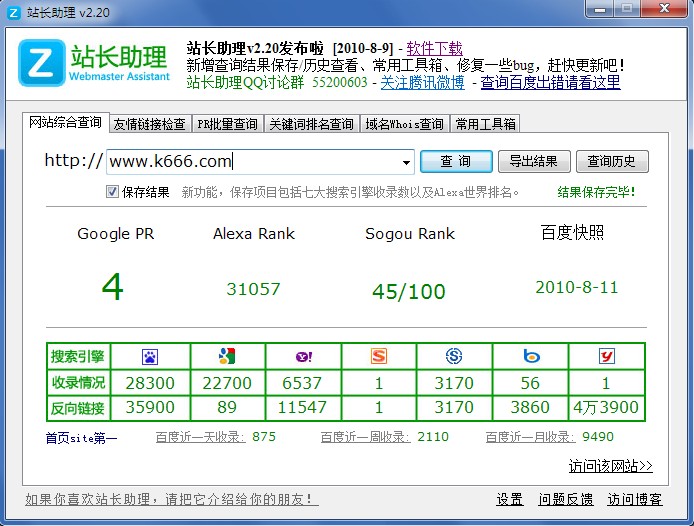Click Baidu backlink count 35900
Viewport: 694px width, 526px height.
click(150, 407)
